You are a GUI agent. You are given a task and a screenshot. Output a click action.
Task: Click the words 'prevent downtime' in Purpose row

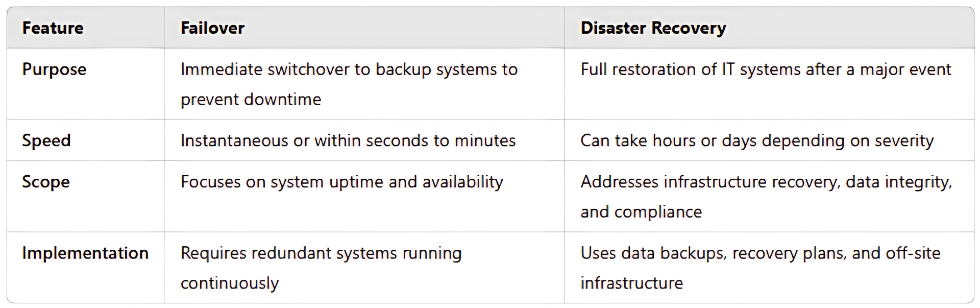tap(251, 99)
